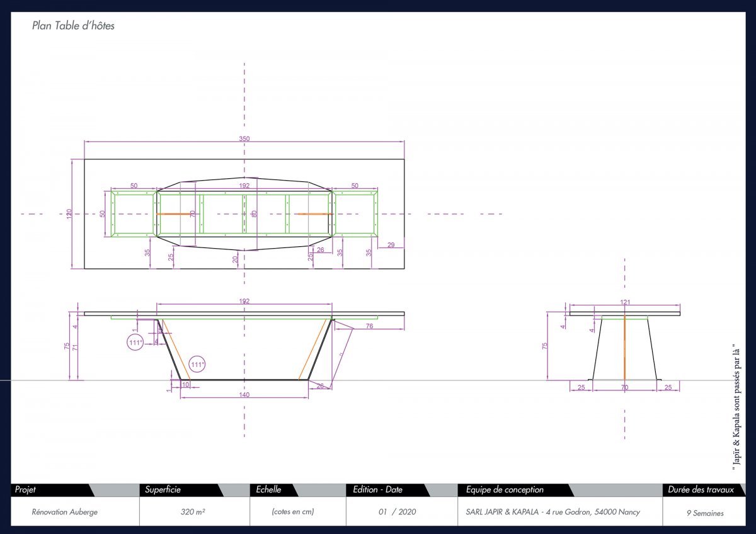This screenshot has width=756, height=534.
Task: Select the orange center line in end elevation
Action: (x=624, y=348)
